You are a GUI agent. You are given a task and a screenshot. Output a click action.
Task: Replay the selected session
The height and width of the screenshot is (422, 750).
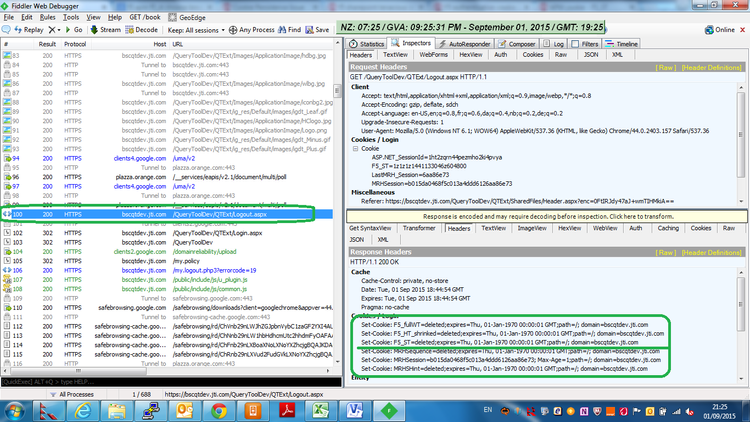click(31, 30)
